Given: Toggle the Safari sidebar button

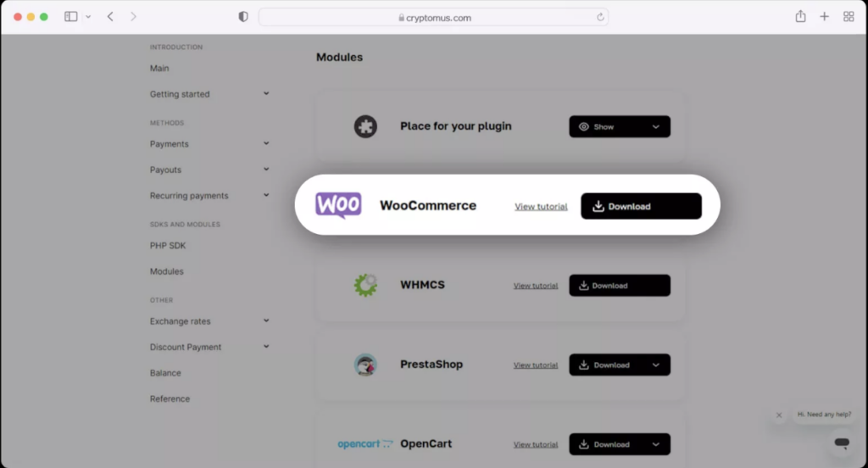Looking at the screenshot, I should [71, 17].
